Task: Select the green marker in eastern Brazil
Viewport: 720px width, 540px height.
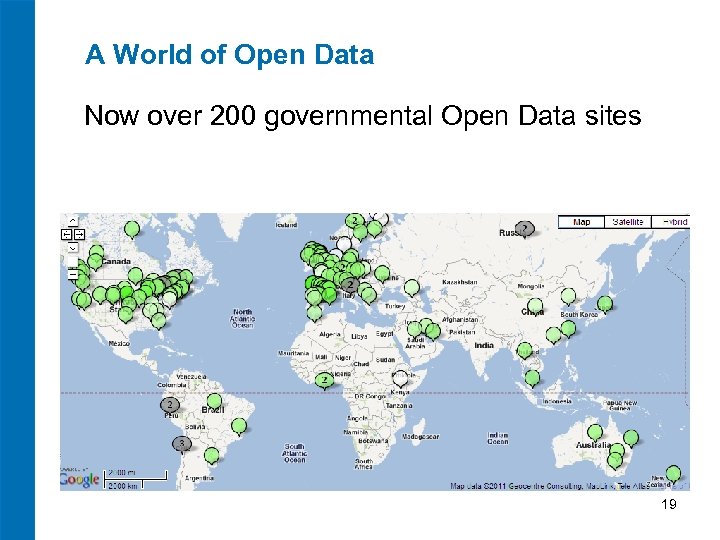Action: (239, 426)
